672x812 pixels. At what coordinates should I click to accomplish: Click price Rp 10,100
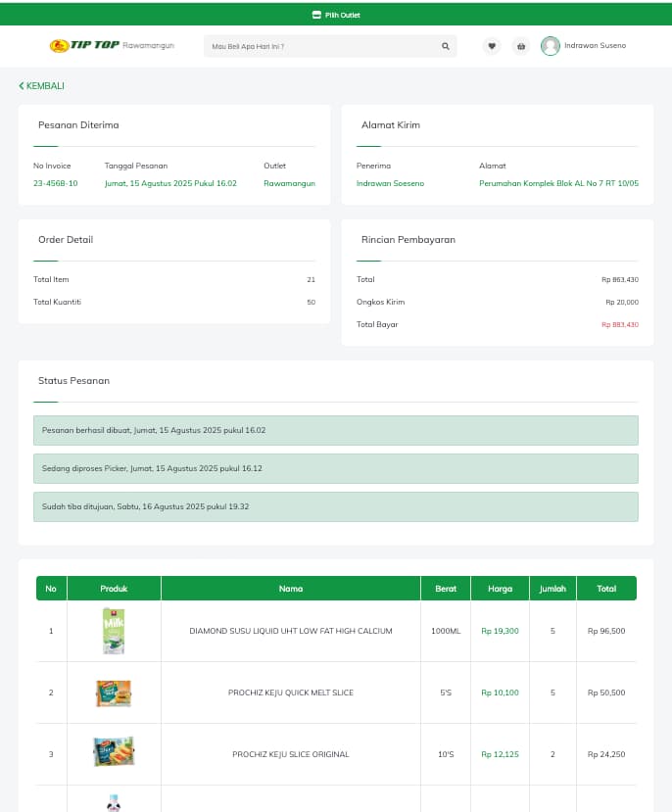pos(501,693)
